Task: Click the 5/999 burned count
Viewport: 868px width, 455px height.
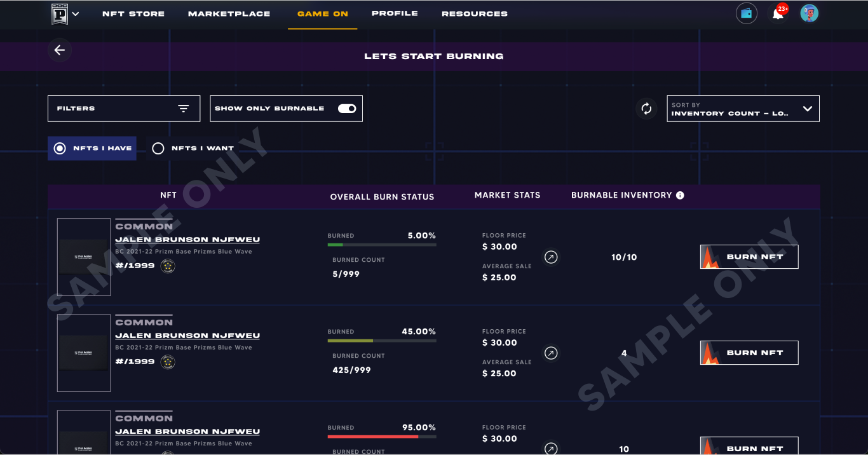Action: pos(346,274)
